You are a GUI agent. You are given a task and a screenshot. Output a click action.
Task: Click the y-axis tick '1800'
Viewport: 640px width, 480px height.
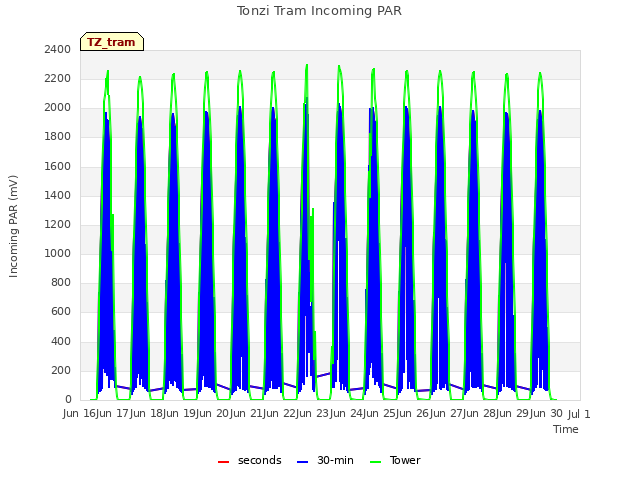coord(58,137)
